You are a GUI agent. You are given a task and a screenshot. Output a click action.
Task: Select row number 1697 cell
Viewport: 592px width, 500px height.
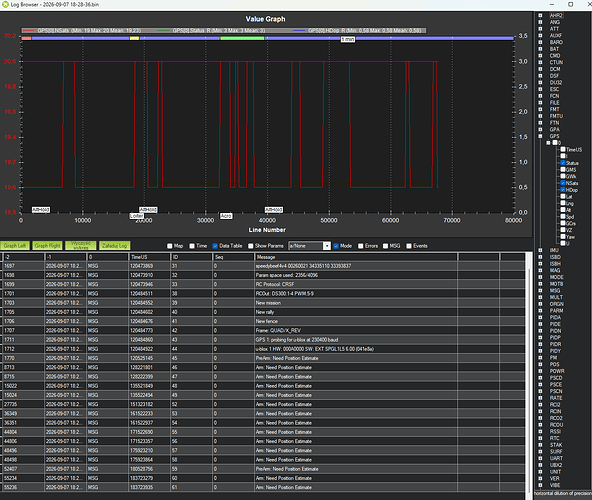23,266
